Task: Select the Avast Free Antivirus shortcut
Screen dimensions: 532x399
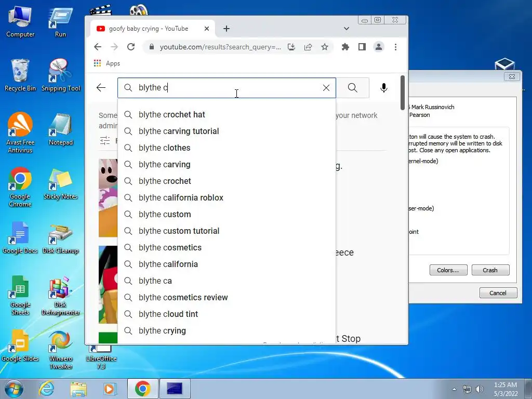Action: (x=20, y=132)
